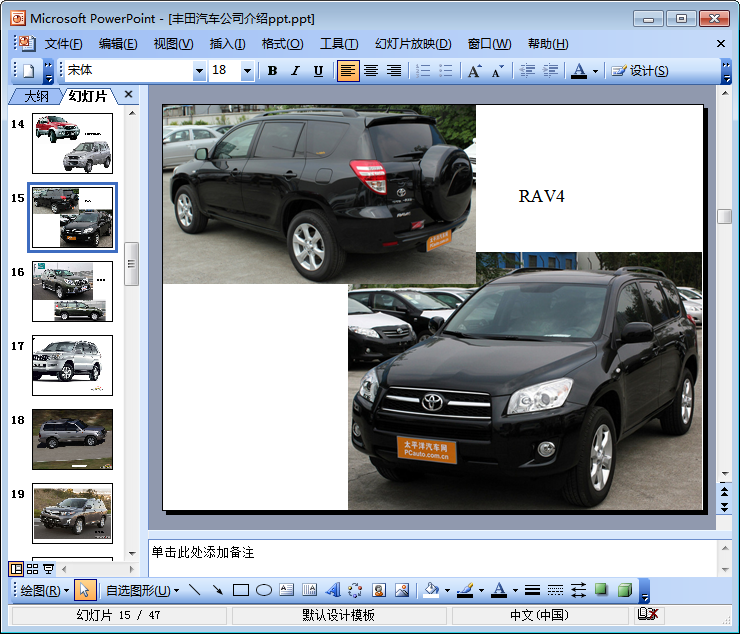The image size is (740, 634).
Task: Open the font size dropdown
Action: (247, 71)
